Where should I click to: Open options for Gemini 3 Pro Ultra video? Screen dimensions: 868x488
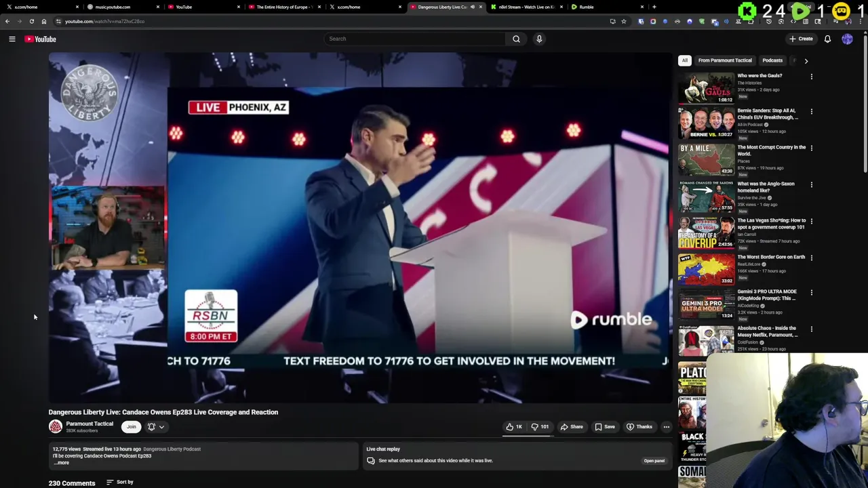[811, 293]
